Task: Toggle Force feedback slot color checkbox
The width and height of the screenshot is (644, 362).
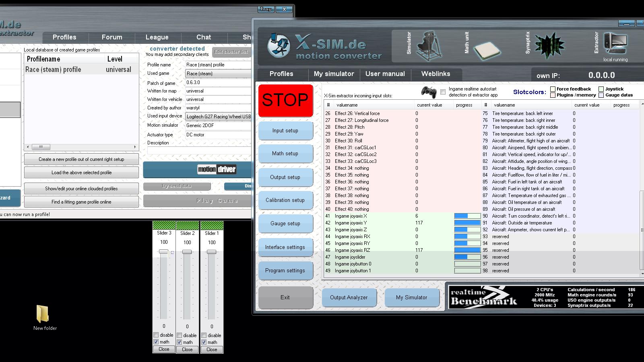Action: (x=553, y=89)
